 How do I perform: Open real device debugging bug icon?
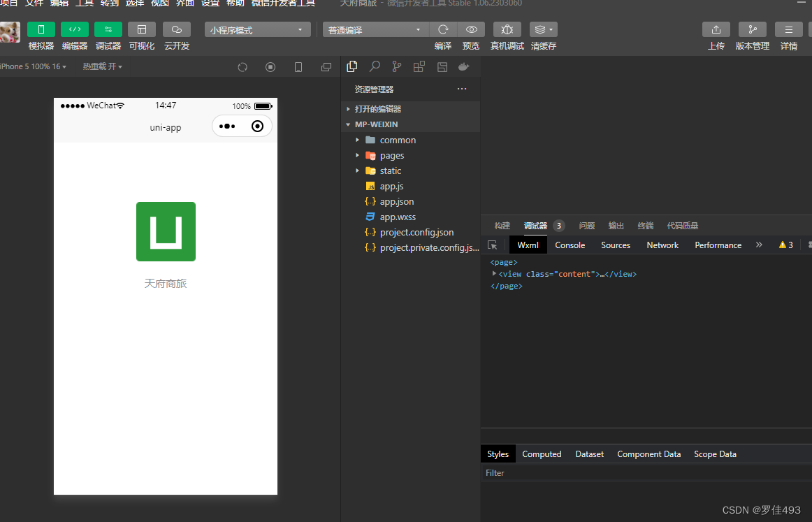pyautogui.click(x=507, y=29)
